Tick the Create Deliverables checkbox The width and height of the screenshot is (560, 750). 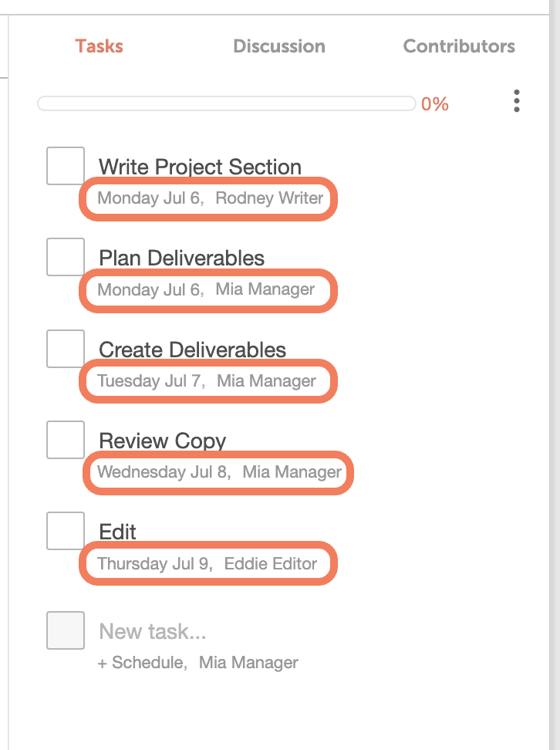coord(65,347)
